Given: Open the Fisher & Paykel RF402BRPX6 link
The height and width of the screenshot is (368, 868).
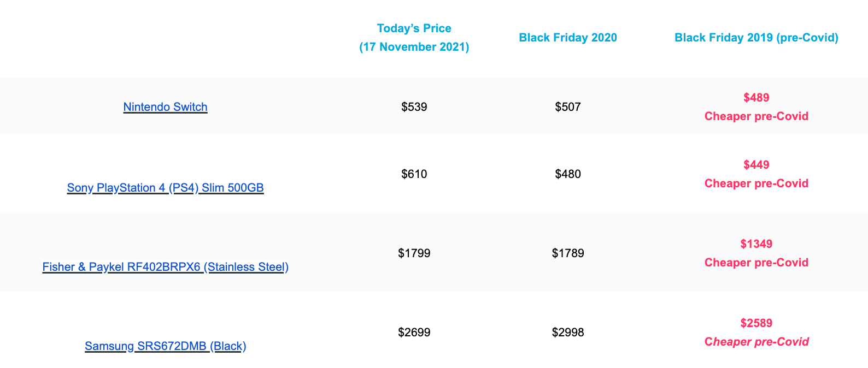Looking at the screenshot, I should pyautogui.click(x=165, y=267).
